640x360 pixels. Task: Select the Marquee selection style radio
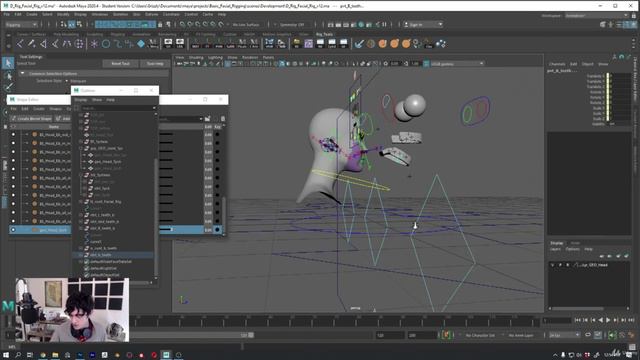(x=67, y=81)
